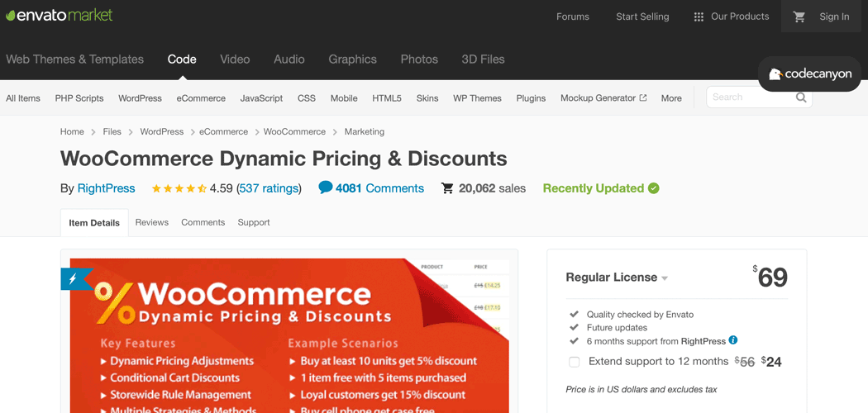Screen dimensions: 868x413
Task: Select All Items in subnavigation
Action: [x=23, y=98]
